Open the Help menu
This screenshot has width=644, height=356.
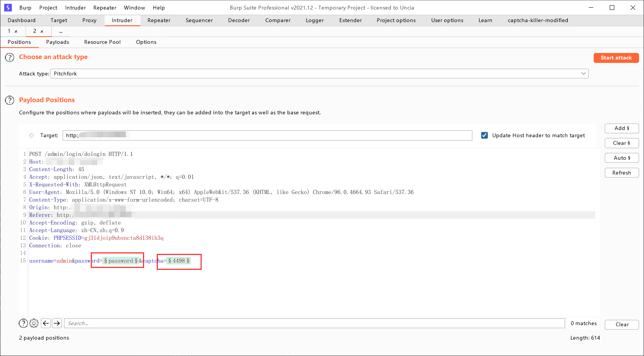pos(159,8)
